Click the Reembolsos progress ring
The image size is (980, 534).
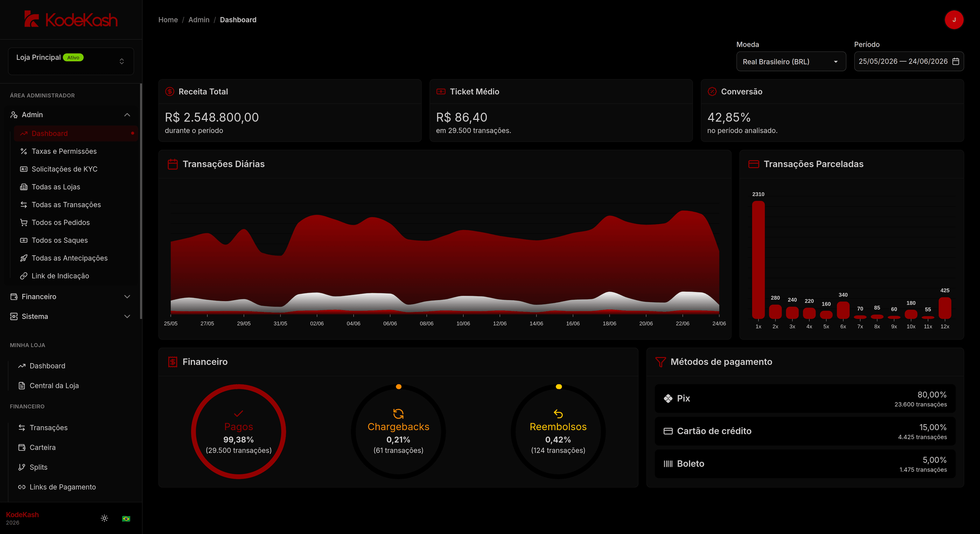pyautogui.click(x=558, y=432)
